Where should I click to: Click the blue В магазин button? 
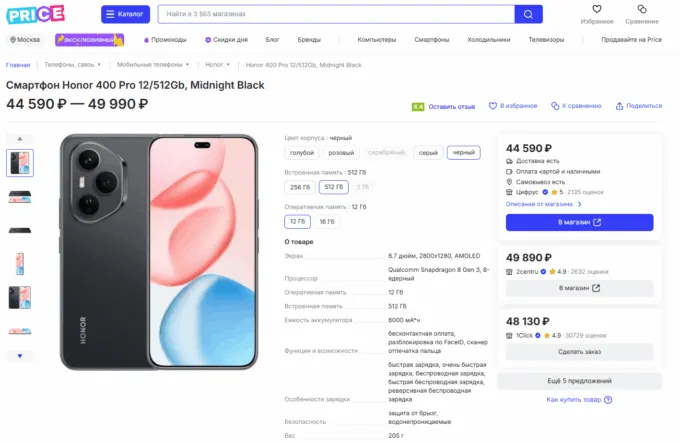(579, 222)
